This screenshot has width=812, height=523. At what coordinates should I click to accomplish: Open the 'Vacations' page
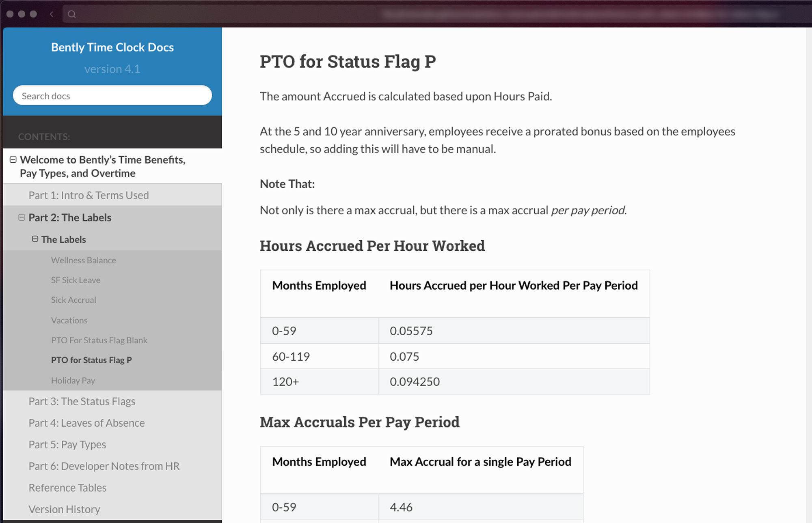click(69, 320)
